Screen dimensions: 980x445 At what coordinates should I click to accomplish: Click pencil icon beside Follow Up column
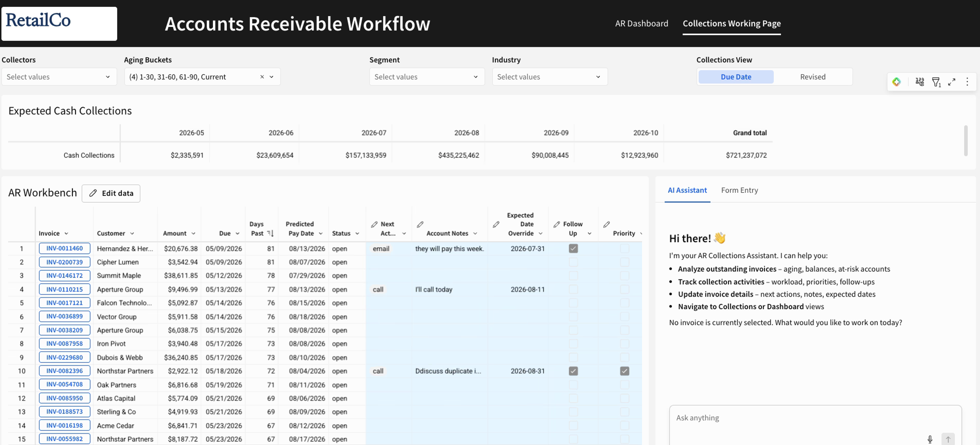pyautogui.click(x=557, y=224)
